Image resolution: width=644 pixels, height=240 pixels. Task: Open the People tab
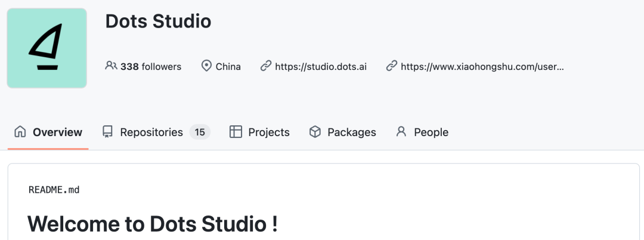(x=422, y=132)
